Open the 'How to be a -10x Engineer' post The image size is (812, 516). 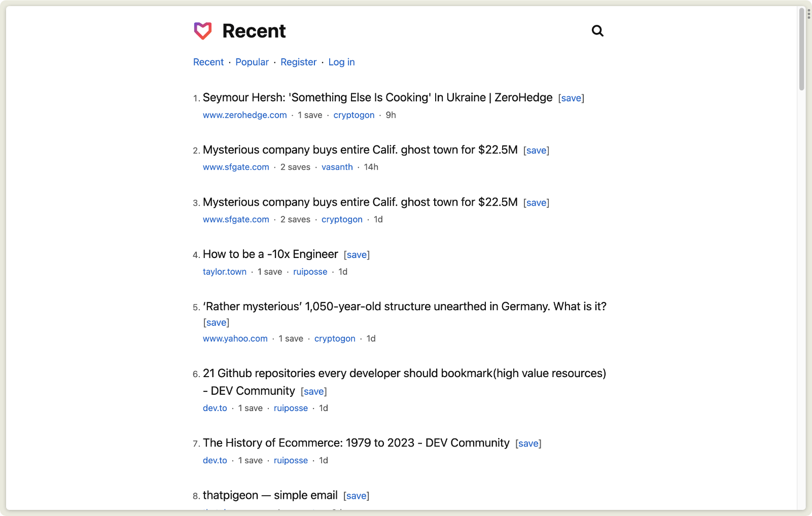pos(270,254)
